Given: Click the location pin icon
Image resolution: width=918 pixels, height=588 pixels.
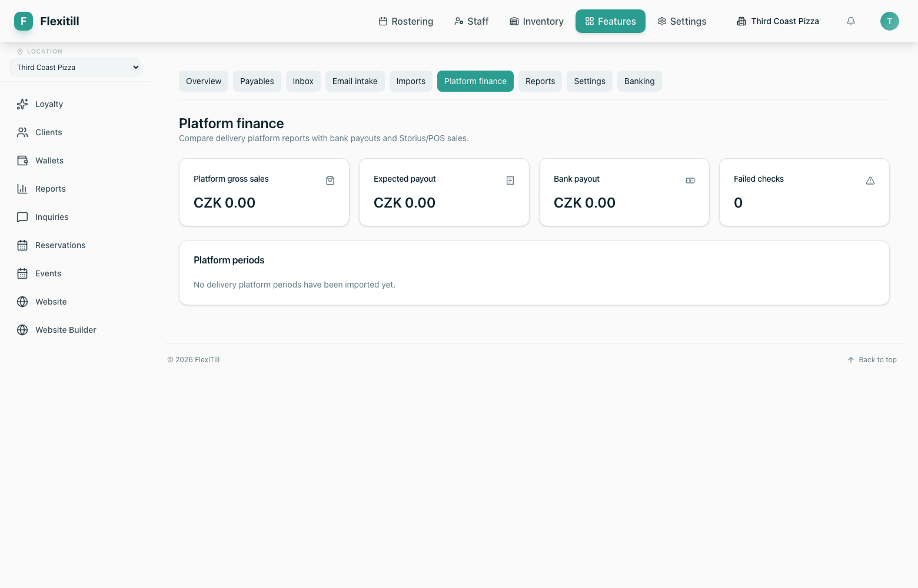Looking at the screenshot, I should click(x=20, y=52).
